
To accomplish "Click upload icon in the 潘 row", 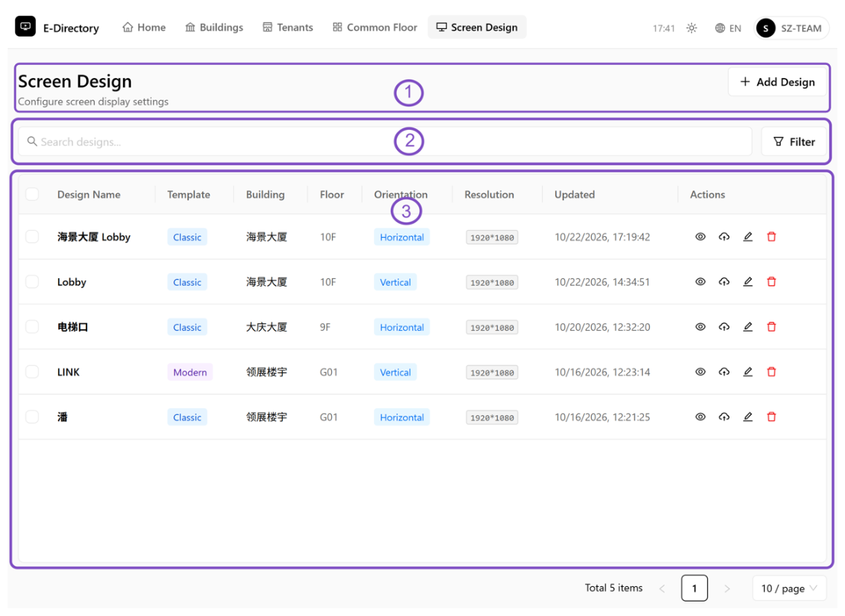I will pyautogui.click(x=723, y=417).
